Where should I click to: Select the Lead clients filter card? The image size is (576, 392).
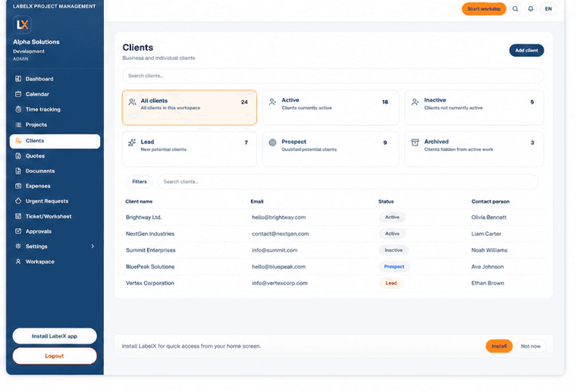[x=189, y=149]
